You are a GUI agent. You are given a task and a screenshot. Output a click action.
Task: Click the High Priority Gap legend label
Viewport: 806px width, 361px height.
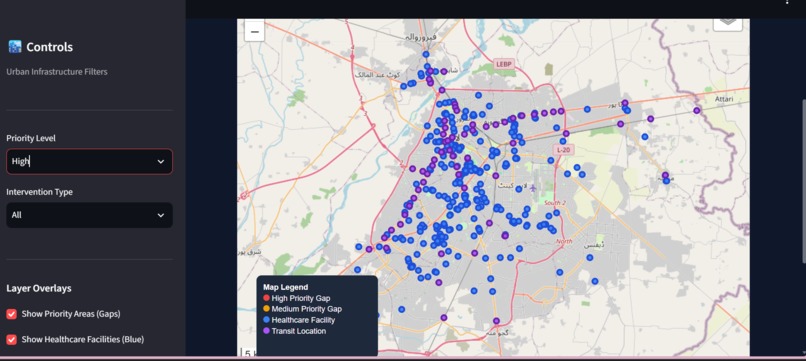(301, 298)
